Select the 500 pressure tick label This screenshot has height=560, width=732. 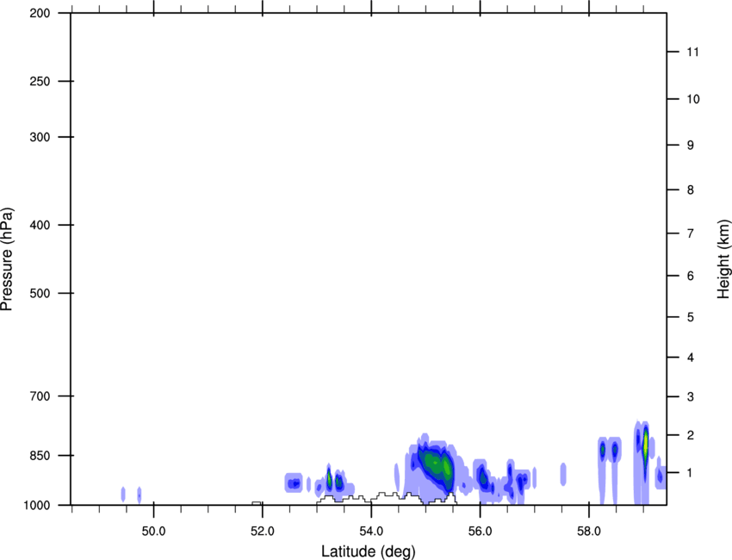coord(40,294)
